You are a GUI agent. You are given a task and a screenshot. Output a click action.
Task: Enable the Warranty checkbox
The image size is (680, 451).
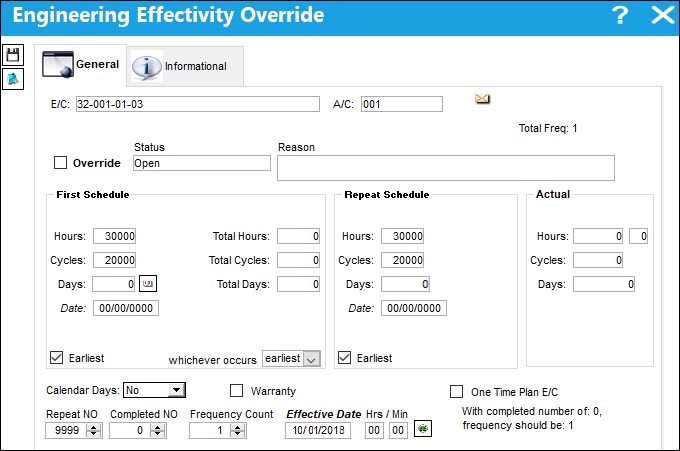pos(236,391)
